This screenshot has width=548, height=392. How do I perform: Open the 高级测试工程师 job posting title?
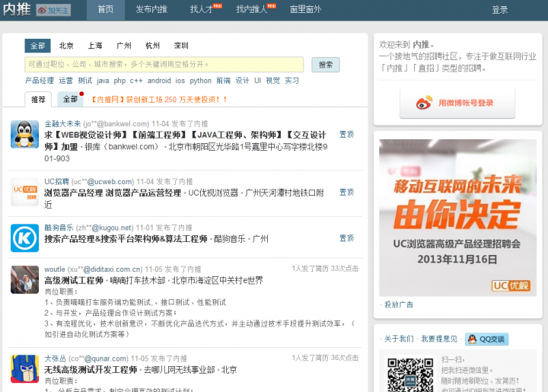74,281
